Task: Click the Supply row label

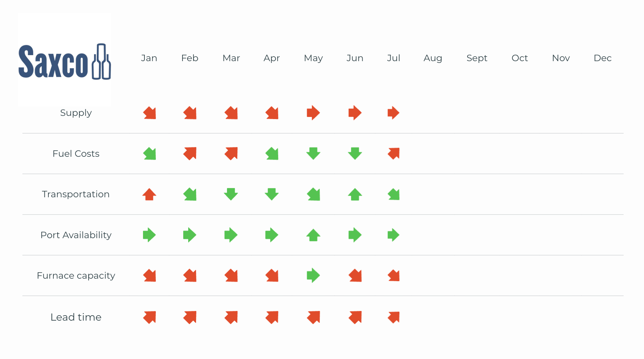Action: [x=76, y=113]
